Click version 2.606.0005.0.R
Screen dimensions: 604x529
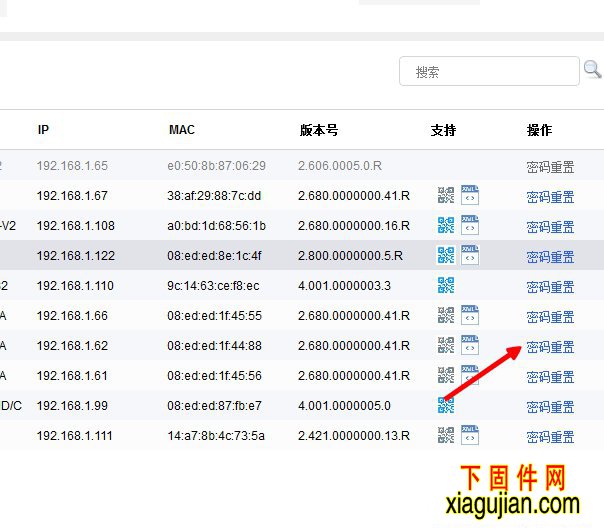coord(340,166)
